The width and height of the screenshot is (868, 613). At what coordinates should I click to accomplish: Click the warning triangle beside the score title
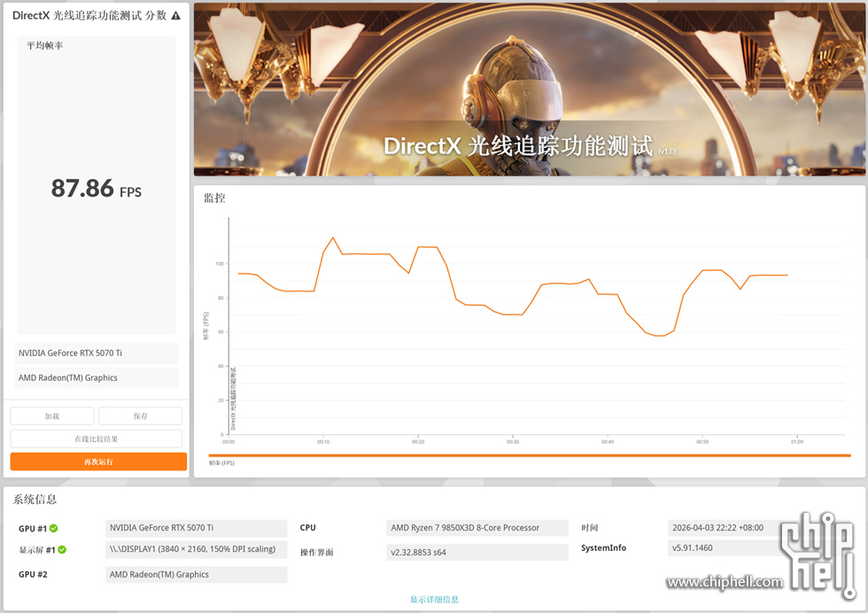pyautogui.click(x=175, y=16)
